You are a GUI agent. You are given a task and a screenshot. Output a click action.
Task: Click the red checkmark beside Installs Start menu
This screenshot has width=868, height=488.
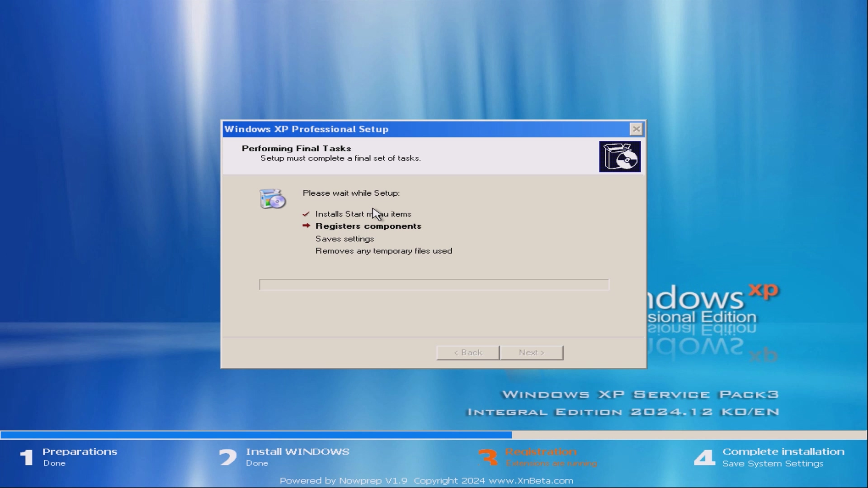click(x=306, y=214)
